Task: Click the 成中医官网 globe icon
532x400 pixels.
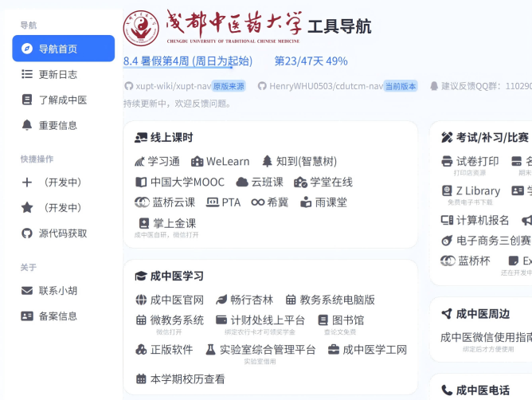Action: point(141,300)
